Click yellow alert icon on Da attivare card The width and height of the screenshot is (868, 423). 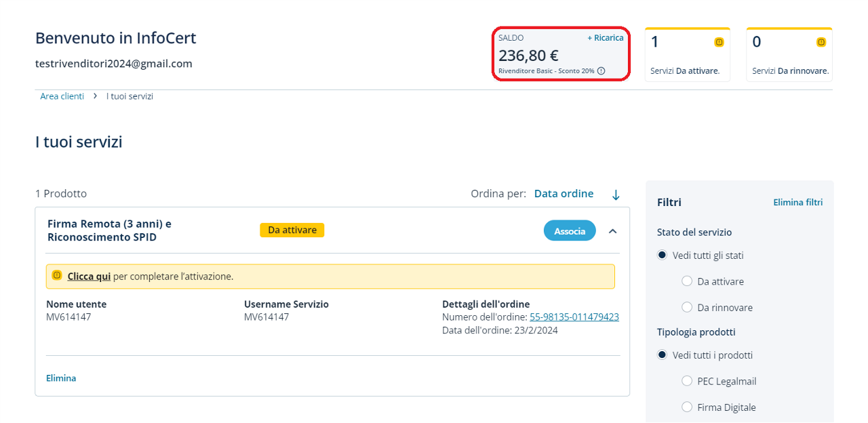(719, 42)
